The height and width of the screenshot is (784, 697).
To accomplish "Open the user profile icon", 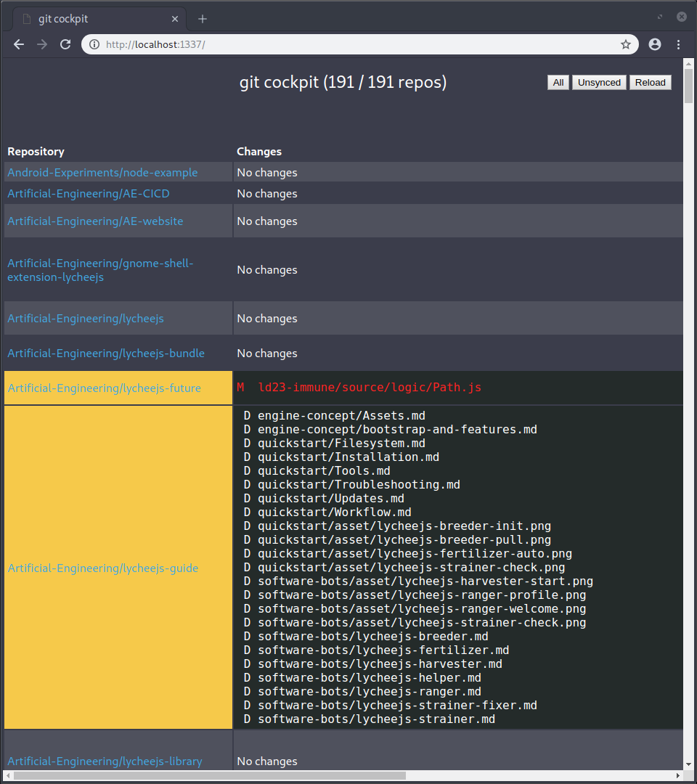I will [x=654, y=44].
